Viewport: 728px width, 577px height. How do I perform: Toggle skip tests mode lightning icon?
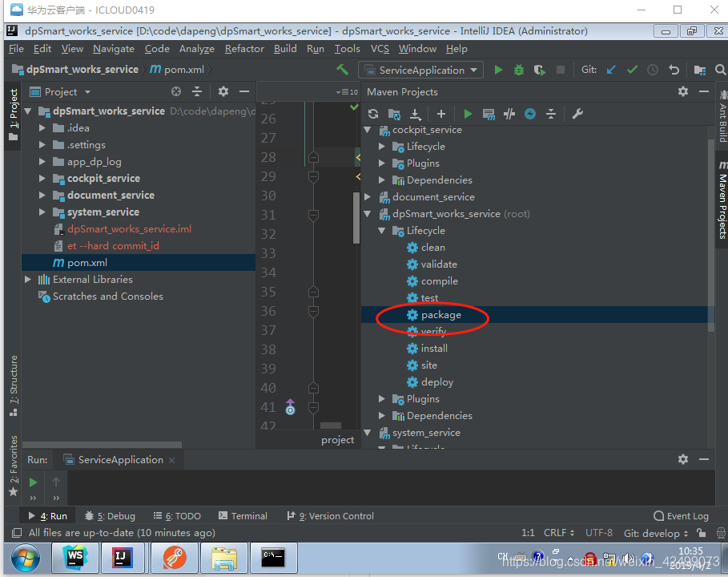coord(530,114)
